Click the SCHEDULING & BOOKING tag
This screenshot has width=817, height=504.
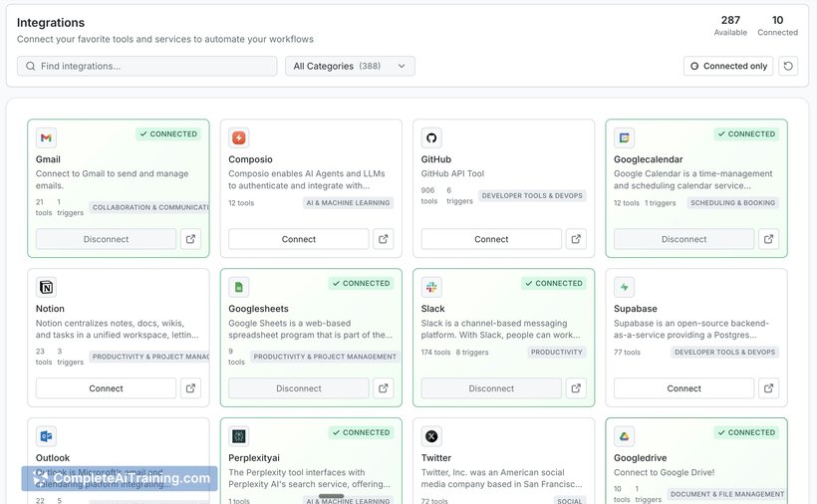(x=732, y=203)
